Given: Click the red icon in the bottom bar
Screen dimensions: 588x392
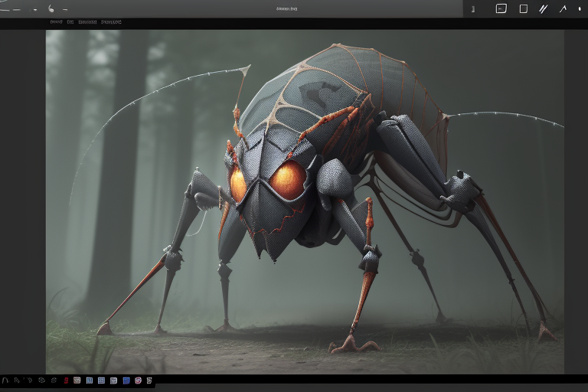Looking at the screenshot, I should [x=67, y=381].
